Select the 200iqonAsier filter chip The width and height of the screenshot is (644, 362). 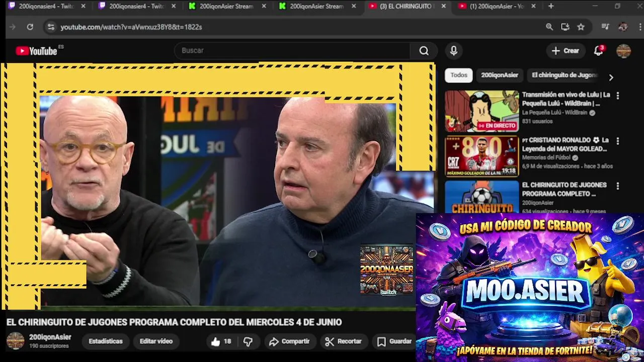coord(500,75)
